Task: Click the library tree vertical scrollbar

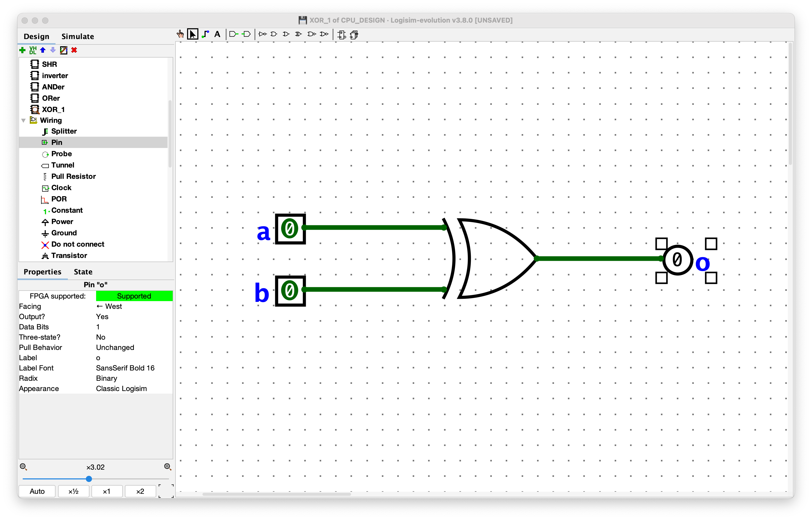Action: [170, 133]
